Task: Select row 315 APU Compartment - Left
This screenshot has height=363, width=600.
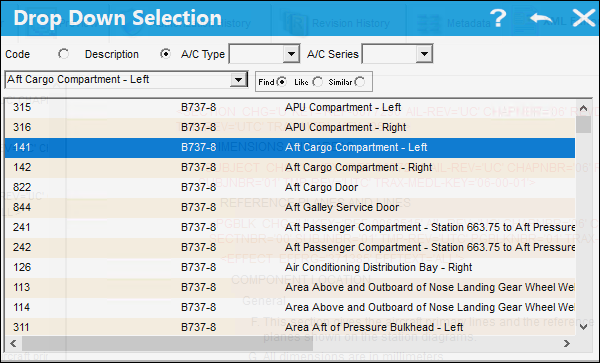Action: click(x=290, y=107)
